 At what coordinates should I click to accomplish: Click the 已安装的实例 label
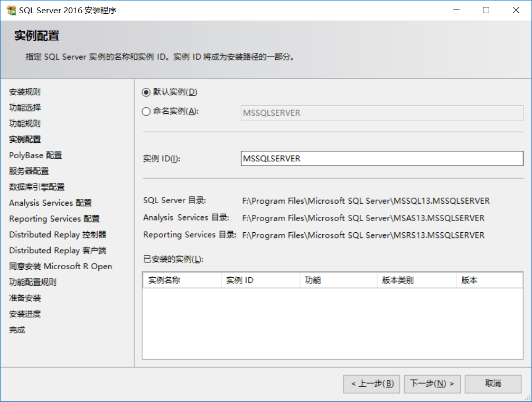pos(173,259)
